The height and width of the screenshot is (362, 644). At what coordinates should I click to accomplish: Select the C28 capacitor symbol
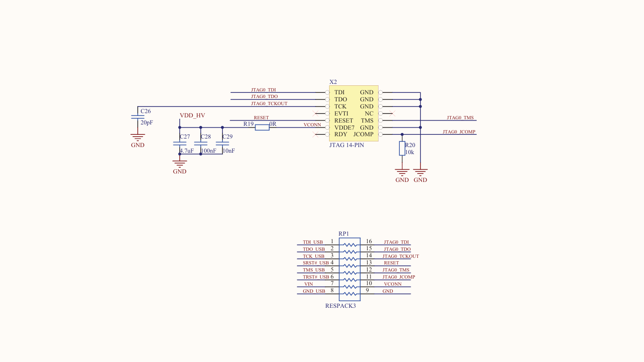(200, 143)
